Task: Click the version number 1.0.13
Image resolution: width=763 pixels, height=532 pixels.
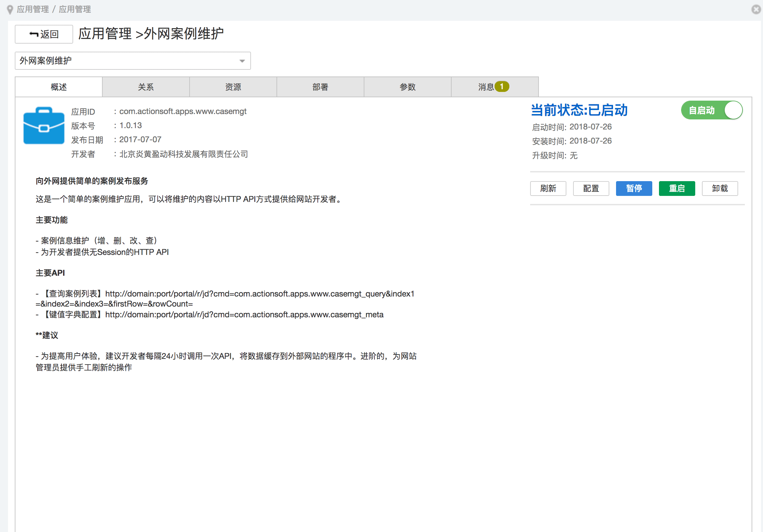Action: pyautogui.click(x=131, y=125)
